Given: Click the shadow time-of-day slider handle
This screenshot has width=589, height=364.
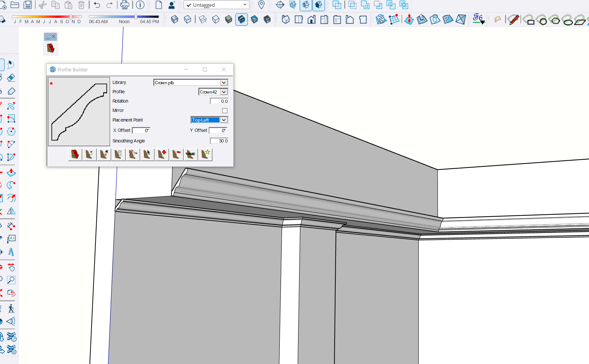Looking at the screenshot, I should [x=136, y=17].
